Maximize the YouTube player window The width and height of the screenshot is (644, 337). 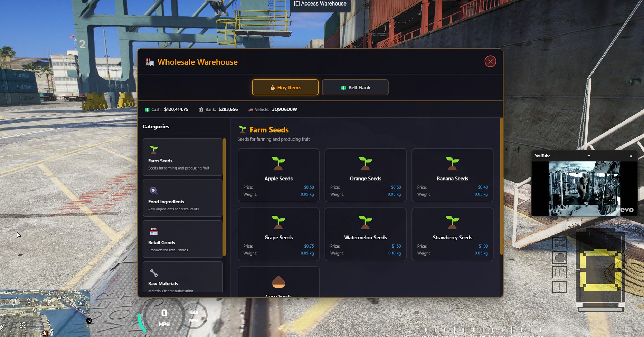(x=589, y=156)
